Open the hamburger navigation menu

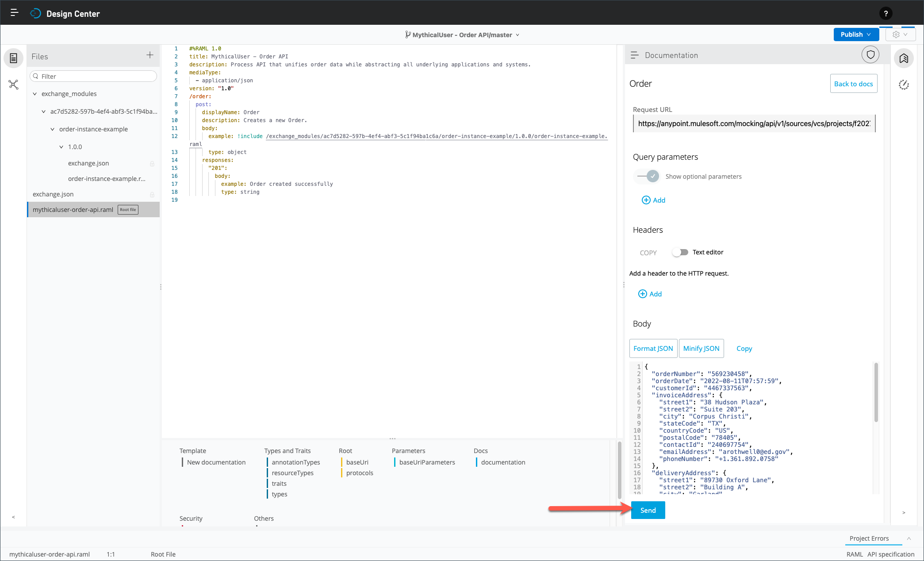click(x=14, y=13)
